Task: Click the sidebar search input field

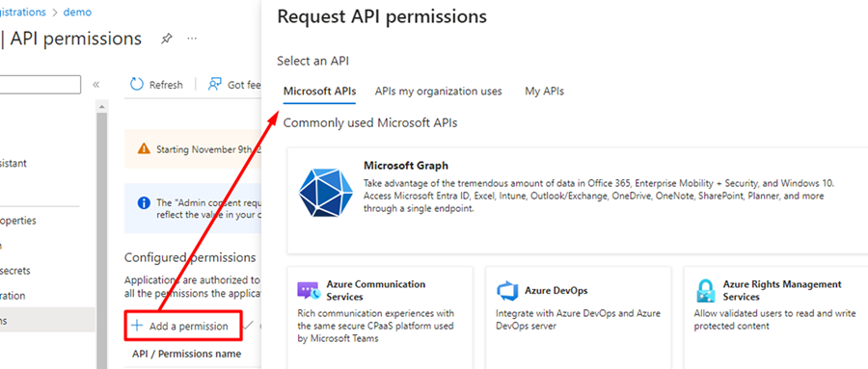Action: pyautogui.click(x=40, y=85)
